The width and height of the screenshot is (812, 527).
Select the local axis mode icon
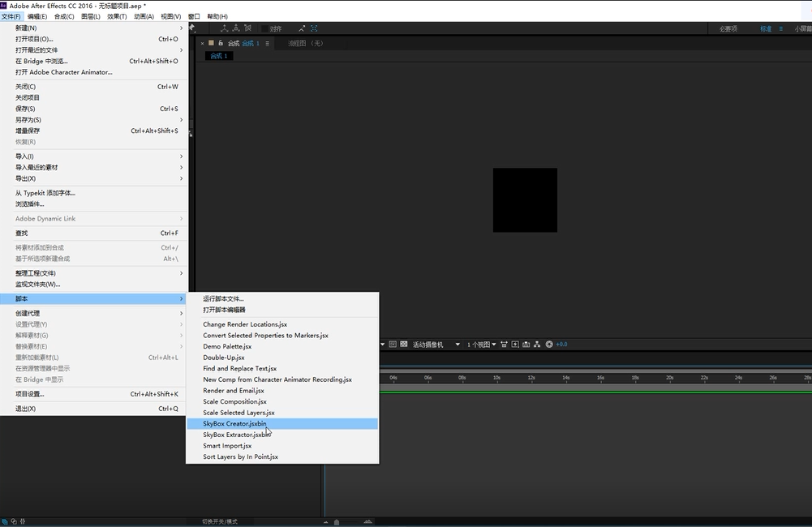click(224, 28)
